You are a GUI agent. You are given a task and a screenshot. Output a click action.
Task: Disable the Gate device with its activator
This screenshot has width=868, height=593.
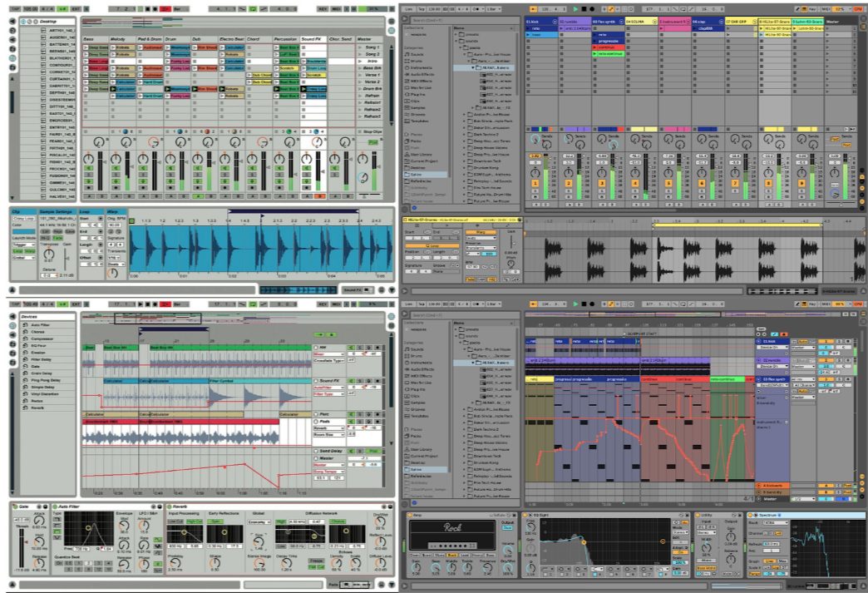(16, 507)
